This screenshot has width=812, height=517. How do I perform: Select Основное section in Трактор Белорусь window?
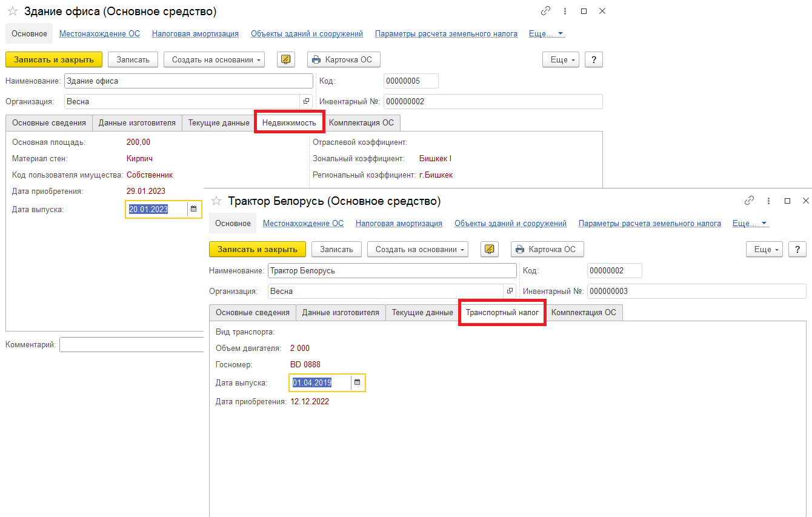tap(233, 223)
